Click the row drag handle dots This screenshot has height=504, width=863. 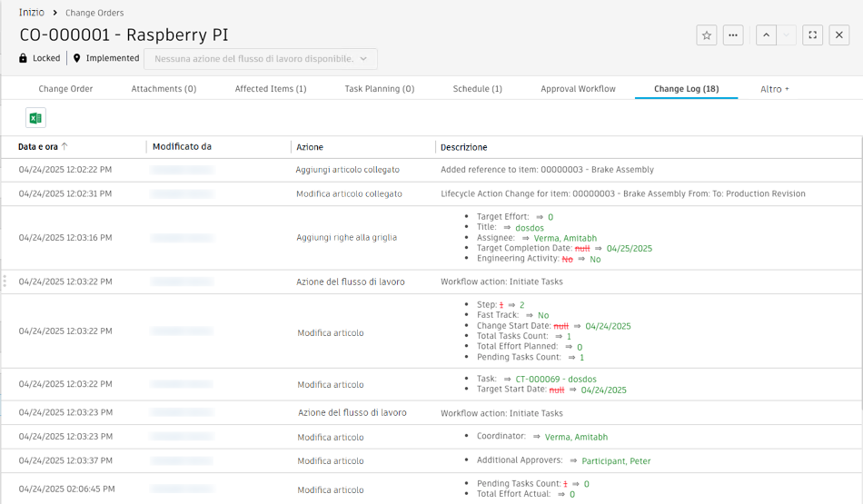coord(5,282)
